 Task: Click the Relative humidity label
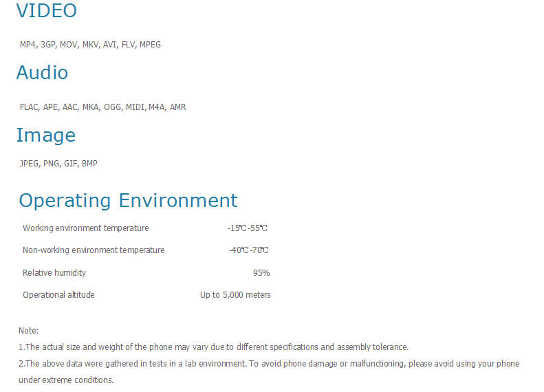point(54,273)
